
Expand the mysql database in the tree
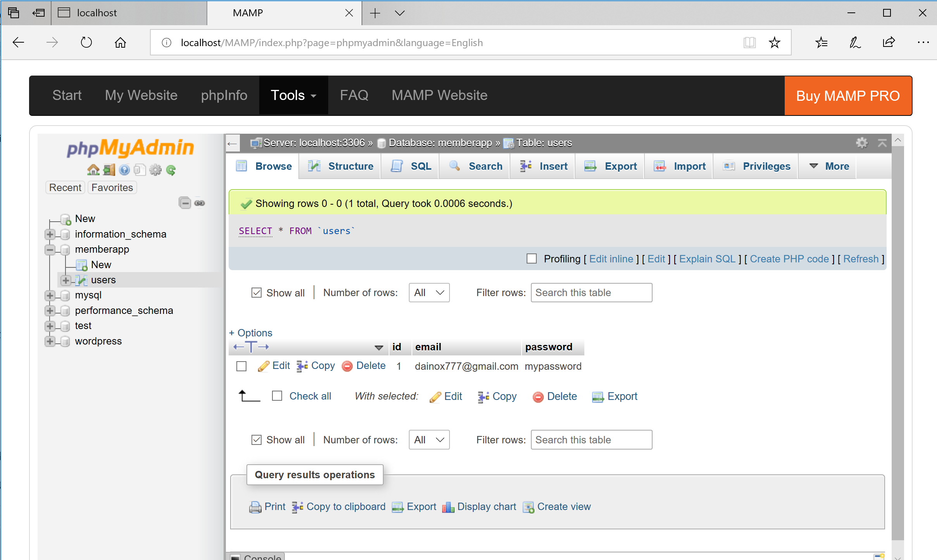coord(50,295)
